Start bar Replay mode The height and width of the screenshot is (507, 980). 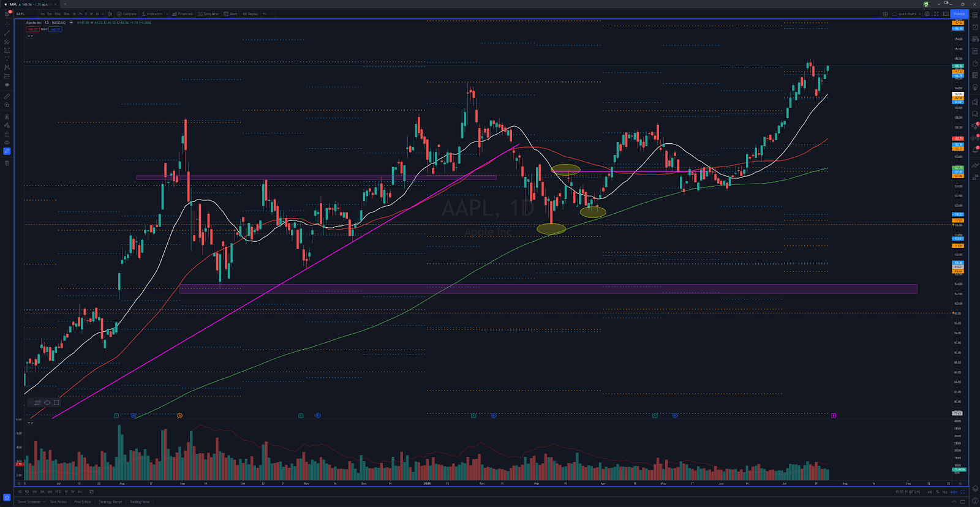tap(251, 13)
